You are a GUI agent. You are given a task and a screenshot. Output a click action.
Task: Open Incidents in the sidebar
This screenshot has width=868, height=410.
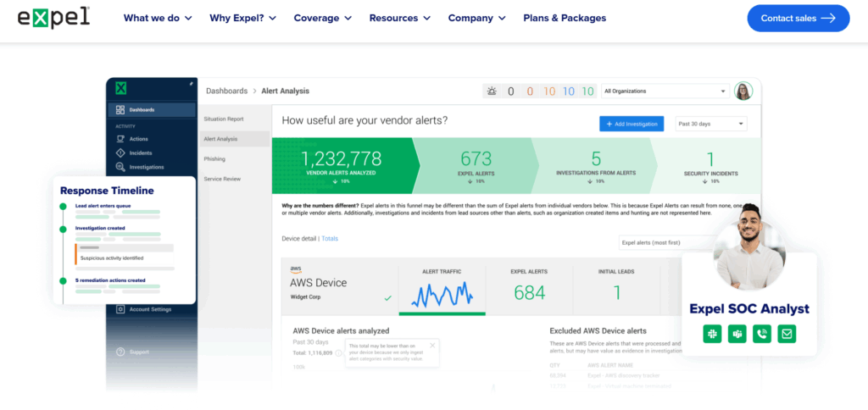coord(141,152)
